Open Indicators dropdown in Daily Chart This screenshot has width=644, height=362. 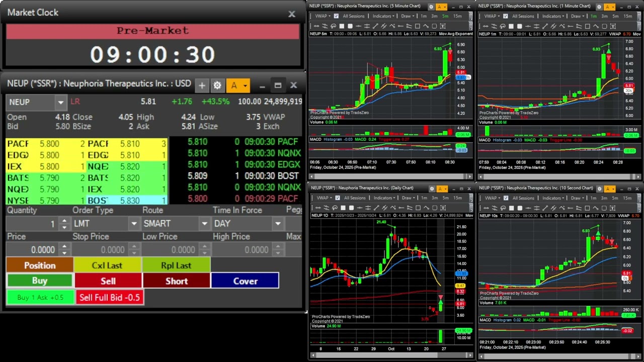[x=384, y=198]
